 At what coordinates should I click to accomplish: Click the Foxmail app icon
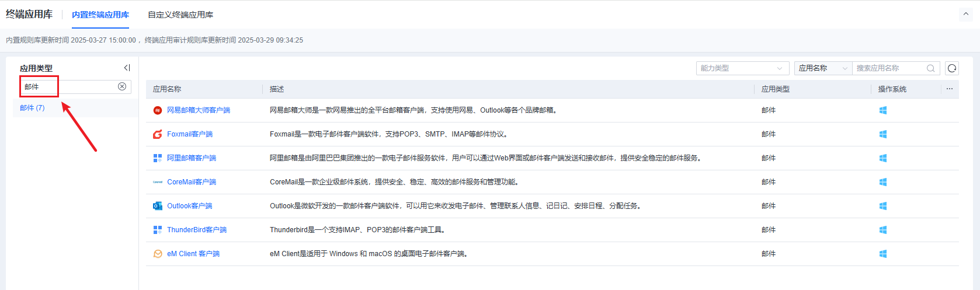[157, 134]
